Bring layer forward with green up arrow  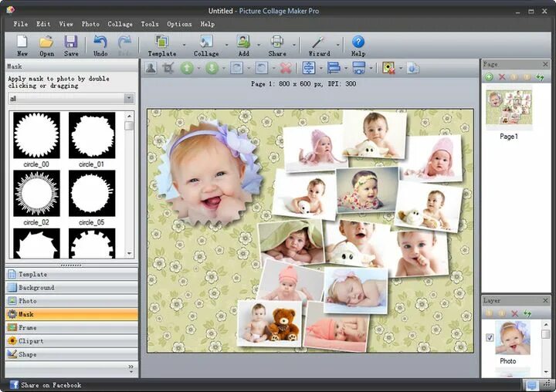point(187,68)
